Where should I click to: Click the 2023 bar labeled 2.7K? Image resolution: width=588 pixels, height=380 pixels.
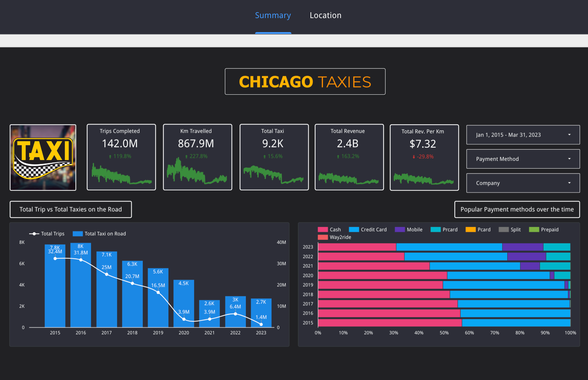tap(261, 313)
